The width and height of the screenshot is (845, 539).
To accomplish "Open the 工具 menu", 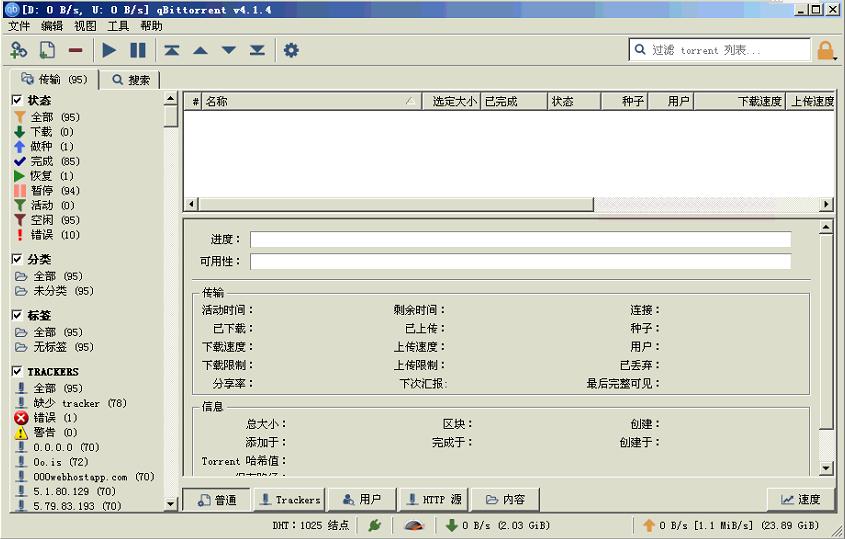I will coord(118,26).
